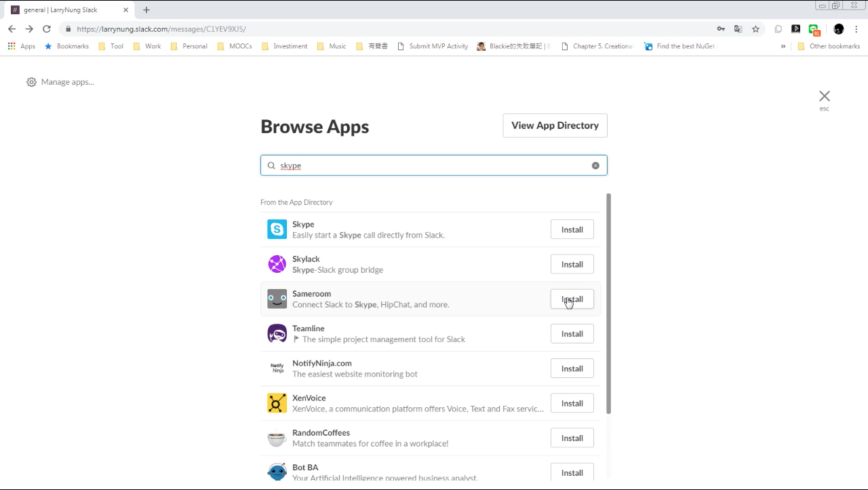This screenshot has height=490, width=868.
Task: Install the XenVoice app
Action: pos(572,403)
